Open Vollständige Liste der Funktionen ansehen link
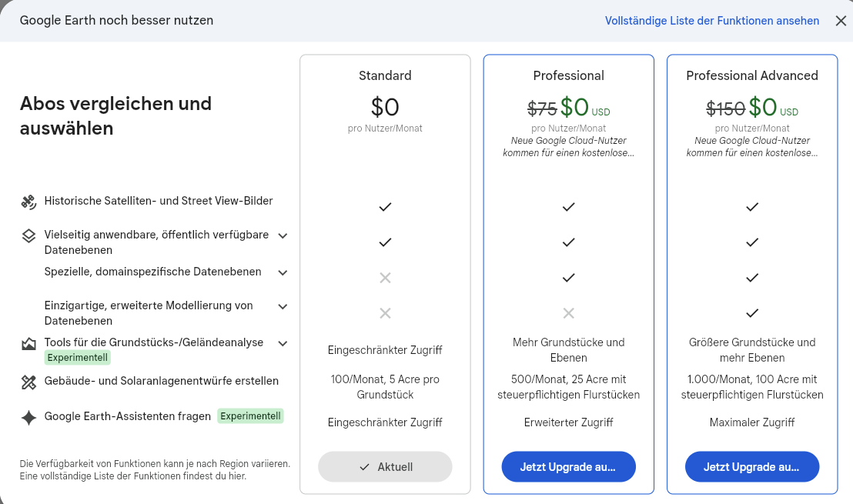 click(712, 21)
